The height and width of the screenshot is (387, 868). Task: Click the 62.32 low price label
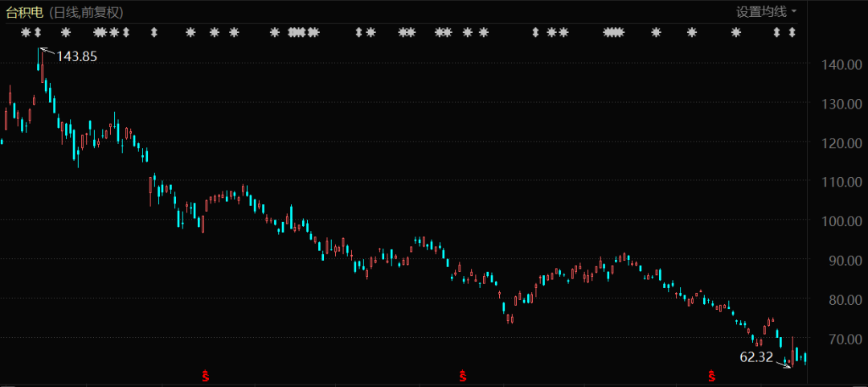point(756,356)
